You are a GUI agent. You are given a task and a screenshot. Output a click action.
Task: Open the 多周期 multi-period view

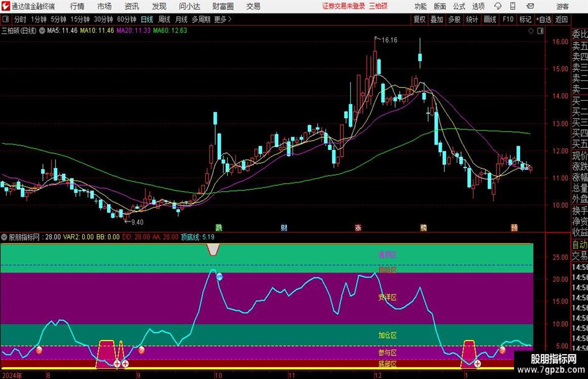(x=201, y=19)
